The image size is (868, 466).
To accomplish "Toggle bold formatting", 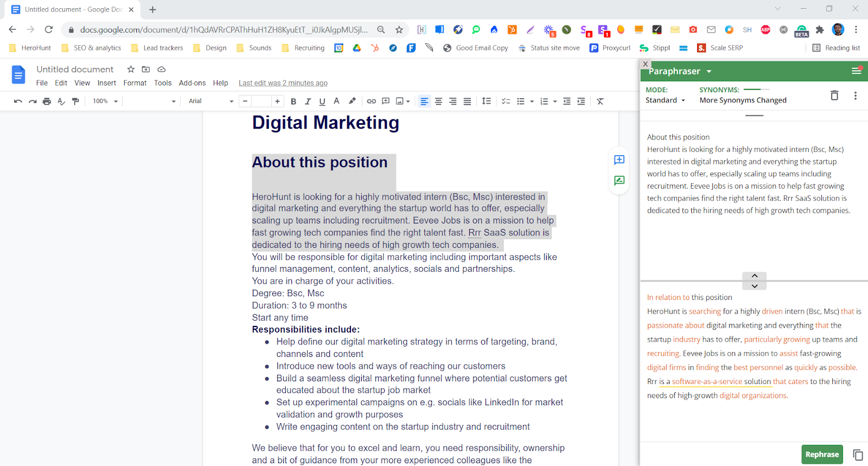I will pyautogui.click(x=293, y=101).
